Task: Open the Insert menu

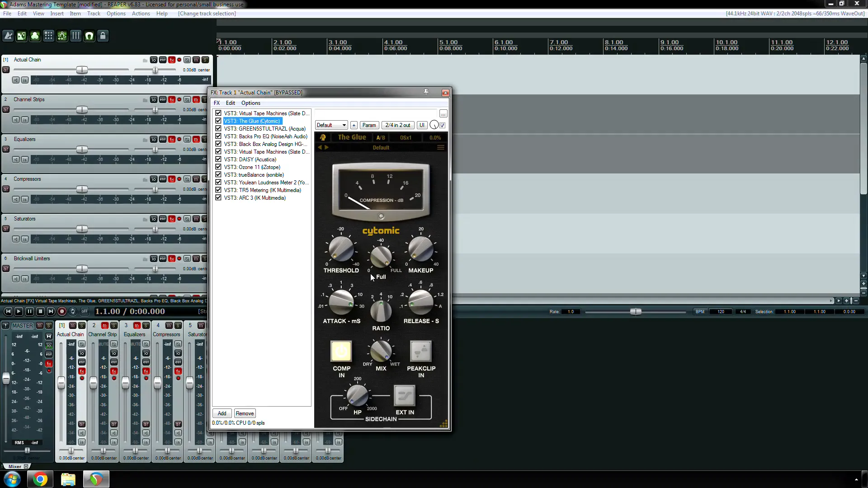Action: (57, 14)
